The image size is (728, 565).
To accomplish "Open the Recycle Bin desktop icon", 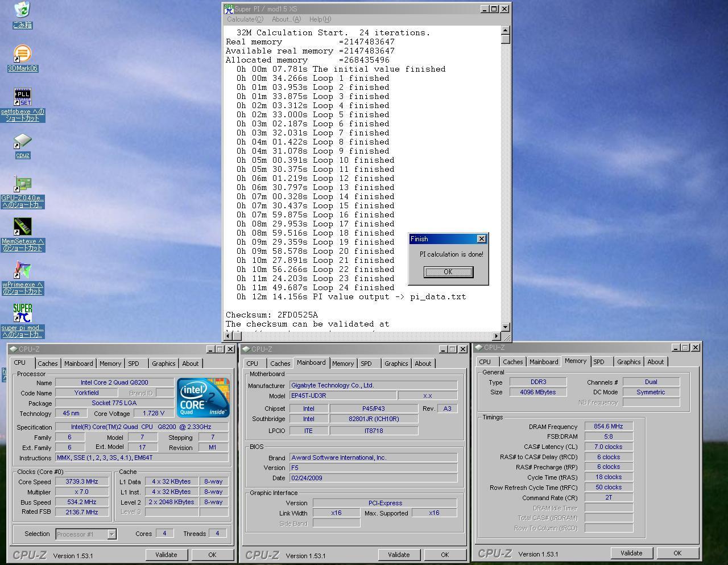I will click(x=22, y=10).
